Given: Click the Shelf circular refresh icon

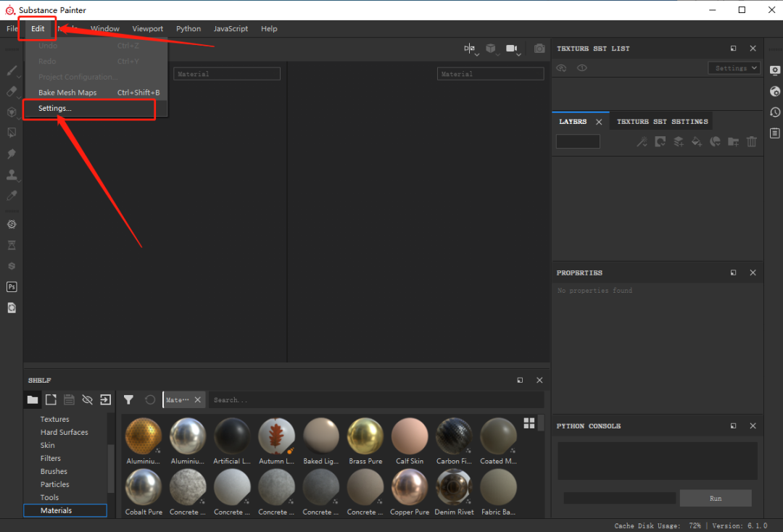Looking at the screenshot, I should pyautogui.click(x=150, y=400).
